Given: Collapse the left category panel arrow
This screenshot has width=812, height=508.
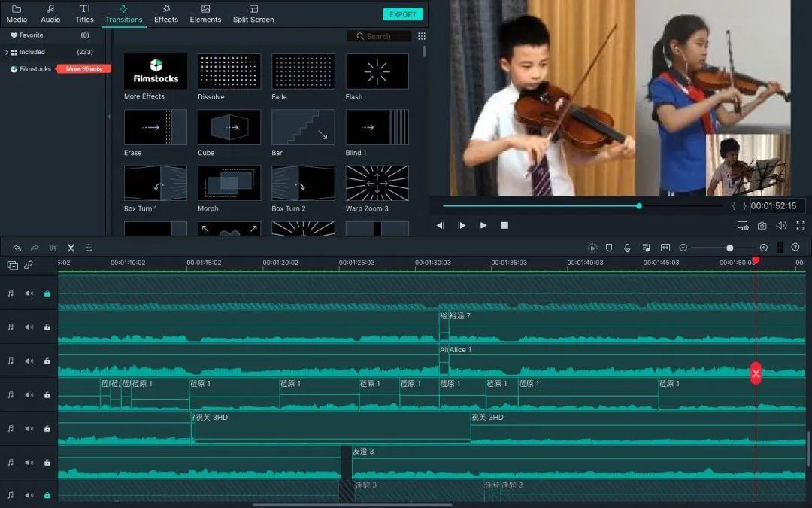Looking at the screenshot, I should (x=109, y=117).
